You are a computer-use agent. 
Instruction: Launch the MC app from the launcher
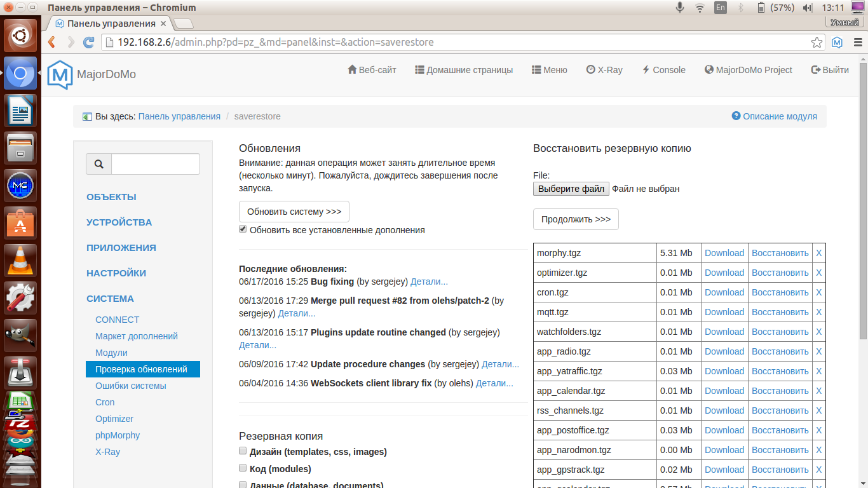coord(20,186)
